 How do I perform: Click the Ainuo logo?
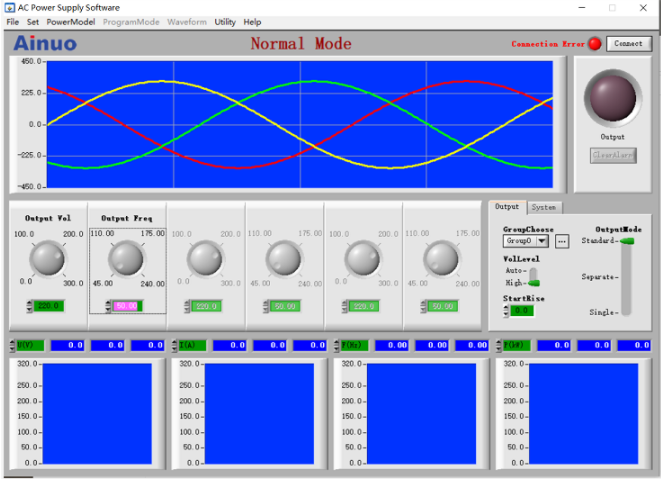[45, 43]
